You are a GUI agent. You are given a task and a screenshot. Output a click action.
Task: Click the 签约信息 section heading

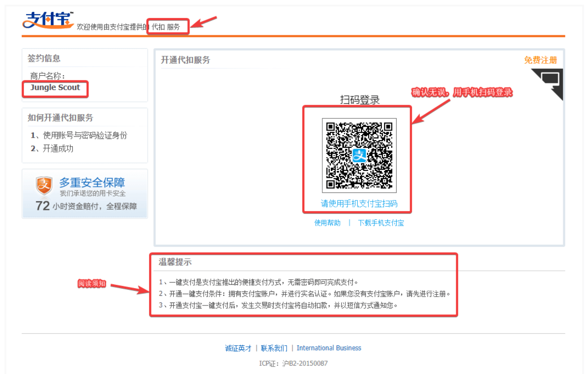tap(44, 58)
